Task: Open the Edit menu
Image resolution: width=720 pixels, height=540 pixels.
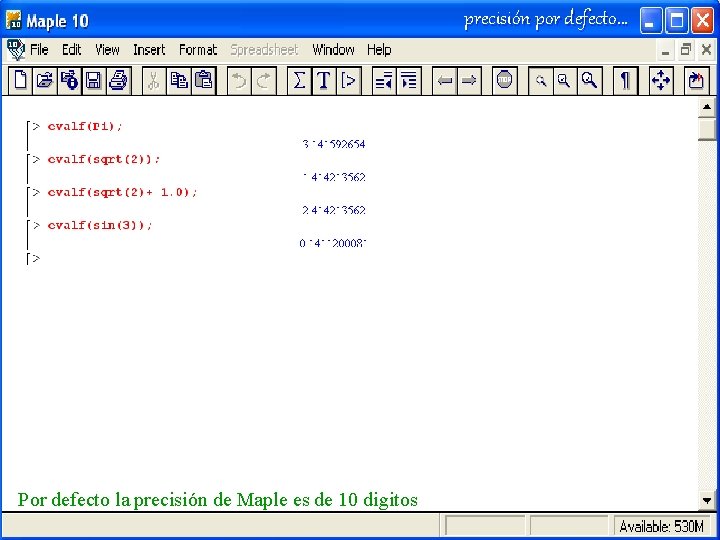Action: (72, 50)
